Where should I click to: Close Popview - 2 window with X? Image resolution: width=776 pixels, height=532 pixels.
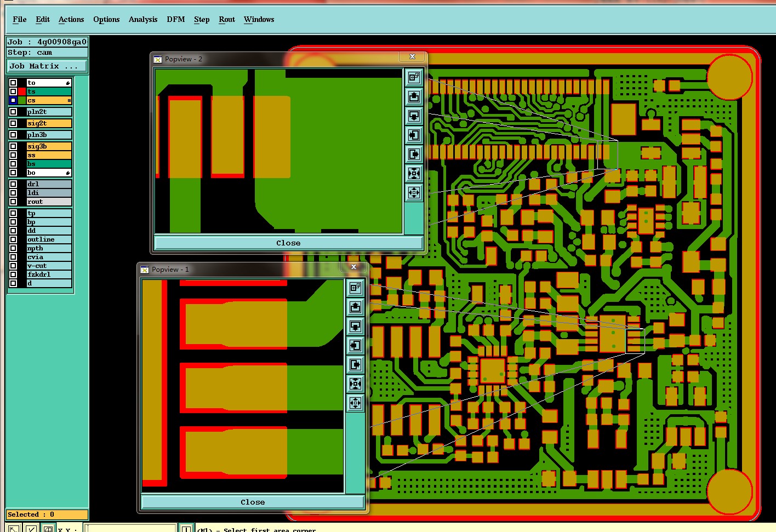[x=413, y=56]
